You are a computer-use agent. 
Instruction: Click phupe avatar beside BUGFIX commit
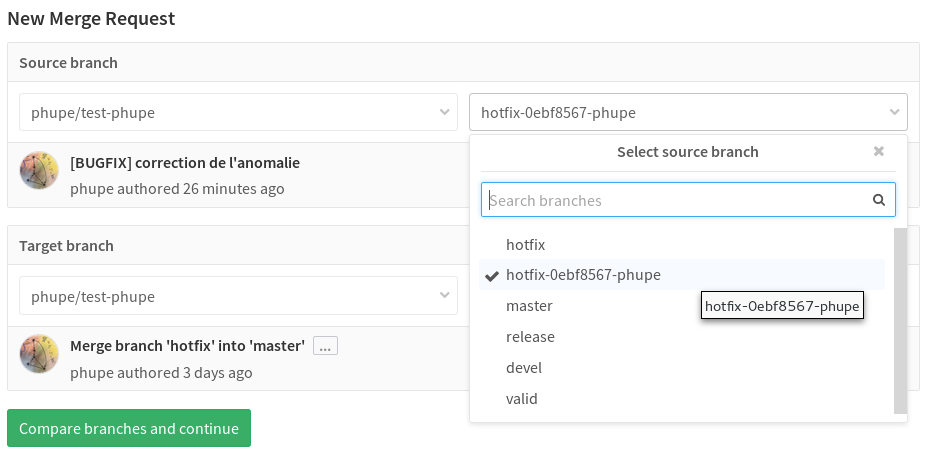coord(39,170)
